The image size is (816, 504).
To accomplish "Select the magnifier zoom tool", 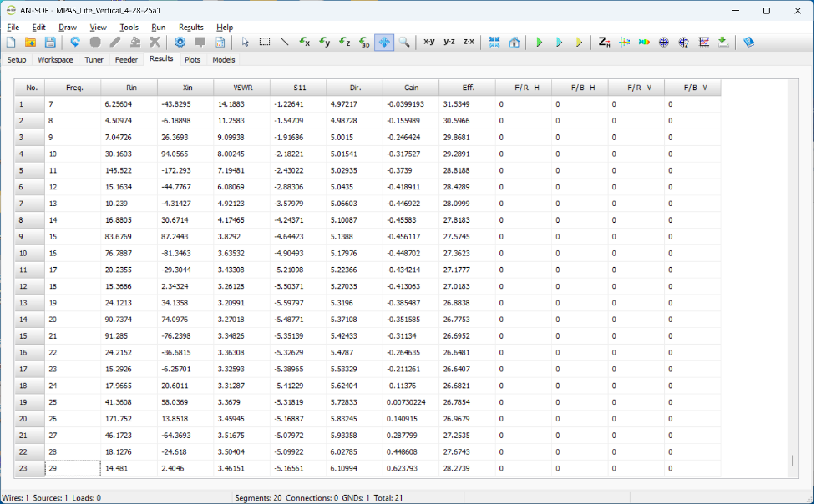I will tap(404, 43).
